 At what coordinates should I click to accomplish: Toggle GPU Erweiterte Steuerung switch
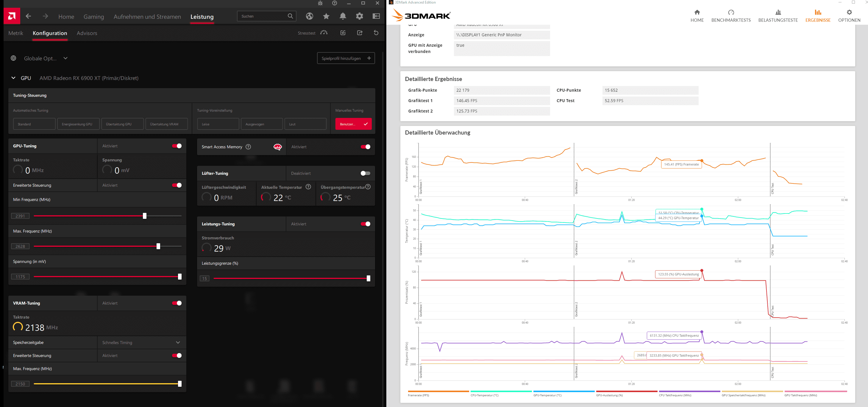tap(177, 185)
